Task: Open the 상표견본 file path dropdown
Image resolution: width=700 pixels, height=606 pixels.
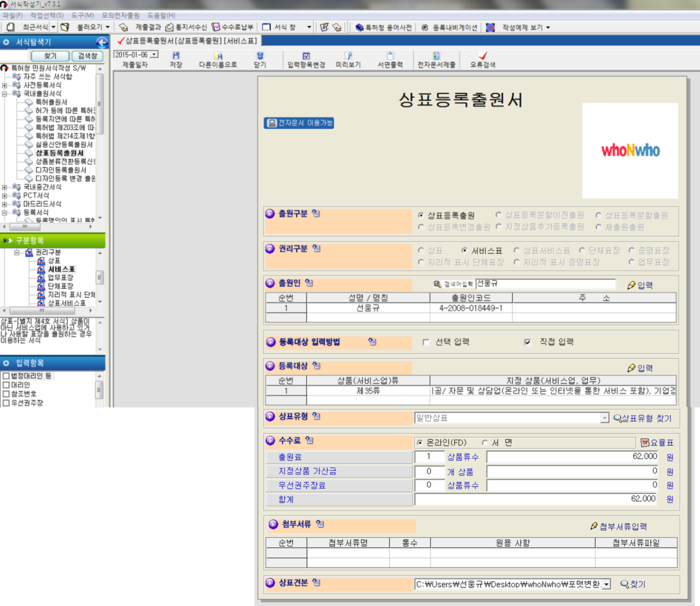Action: (x=606, y=583)
